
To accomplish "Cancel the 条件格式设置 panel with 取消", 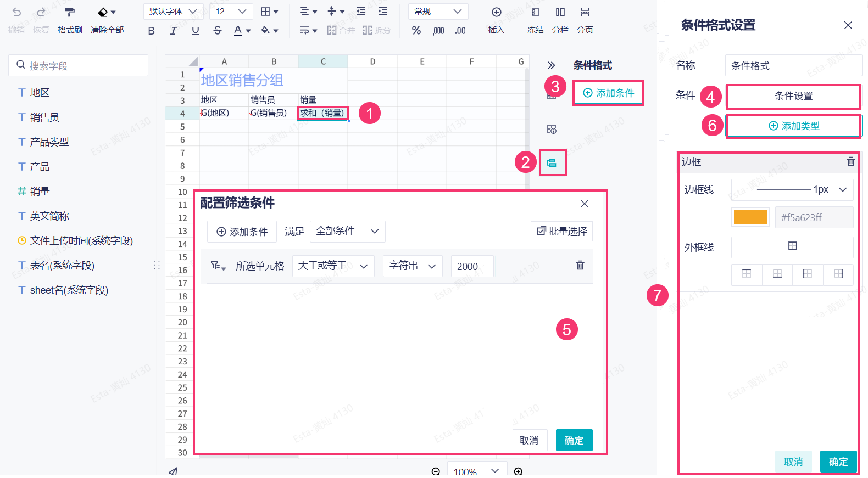I will click(793, 462).
